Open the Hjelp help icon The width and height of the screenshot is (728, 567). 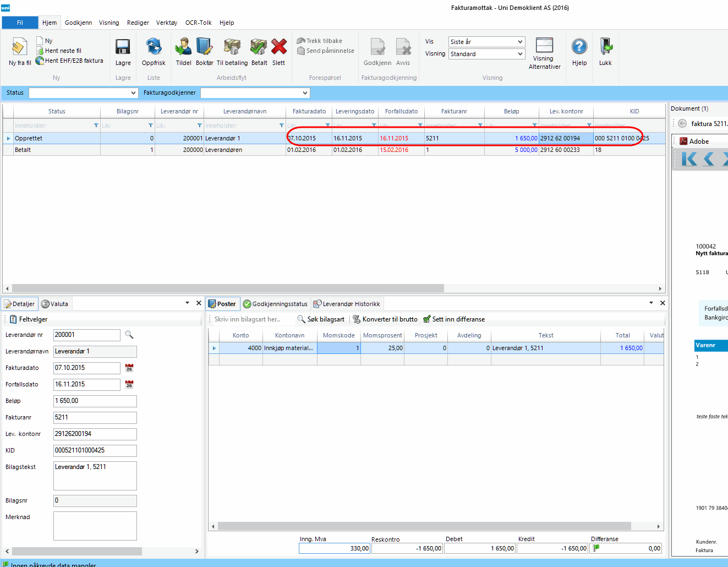point(579,47)
